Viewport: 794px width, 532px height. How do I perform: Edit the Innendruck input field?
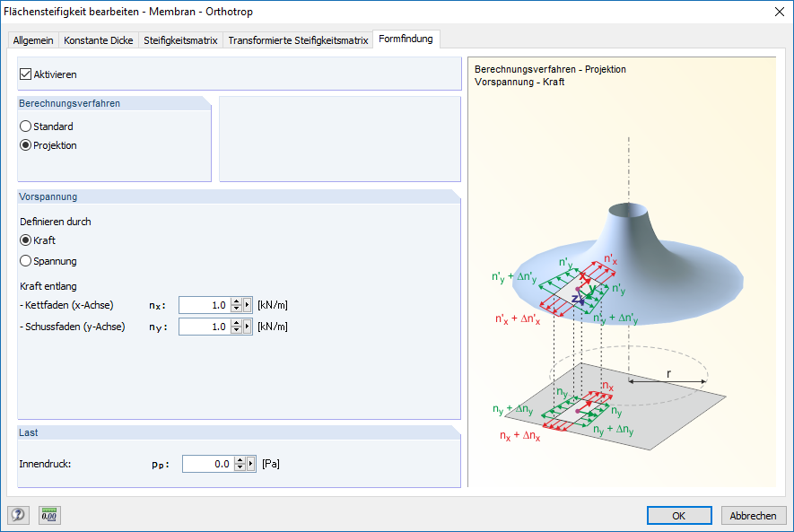206,463
